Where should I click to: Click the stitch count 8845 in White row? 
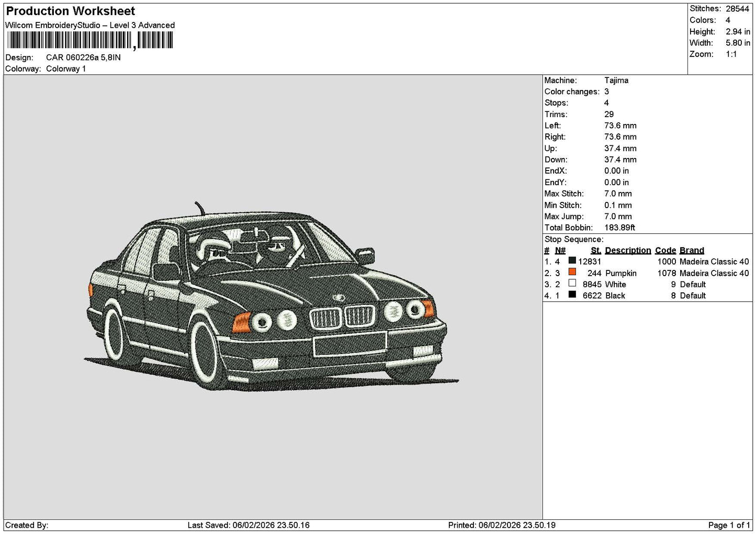coord(592,285)
